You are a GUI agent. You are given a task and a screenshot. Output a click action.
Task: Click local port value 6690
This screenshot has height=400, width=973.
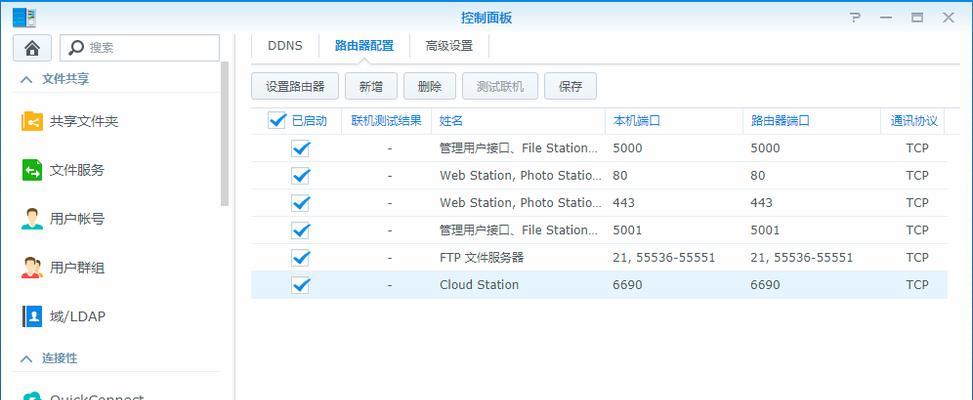[627, 285]
